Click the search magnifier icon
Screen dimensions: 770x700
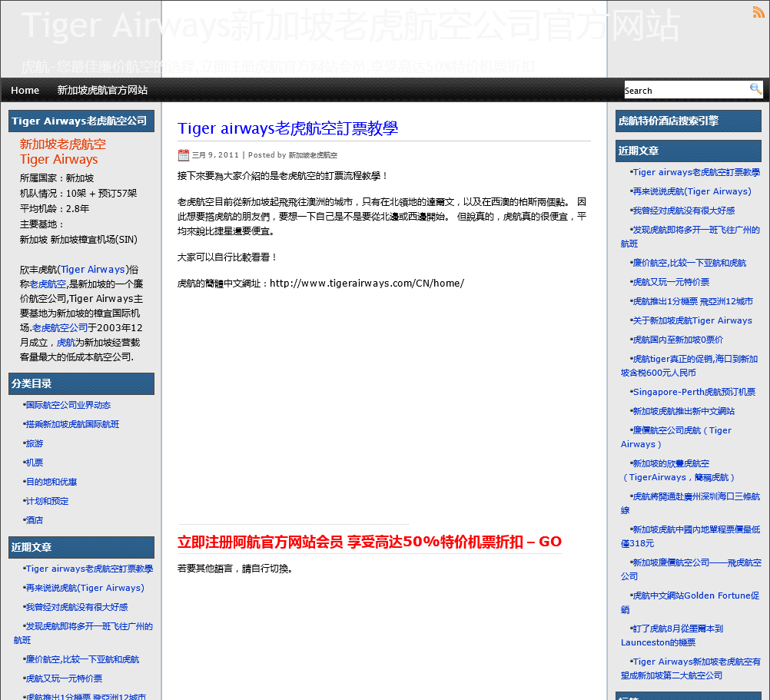point(755,89)
